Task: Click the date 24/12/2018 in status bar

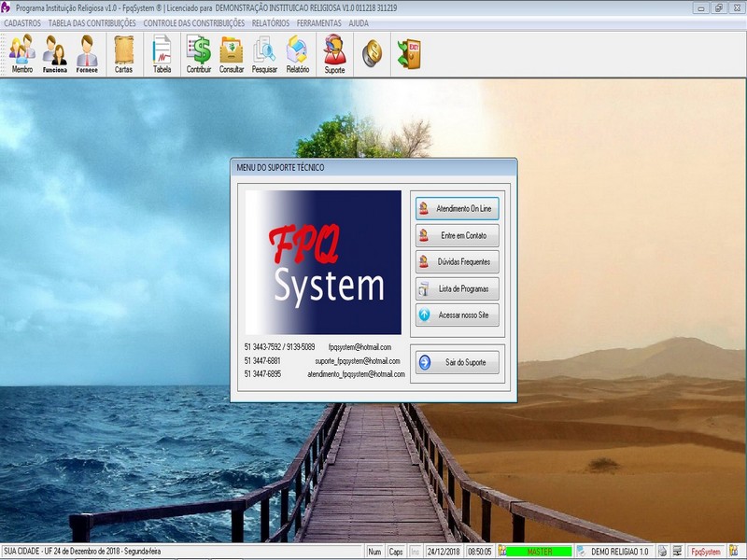Action: [444, 552]
